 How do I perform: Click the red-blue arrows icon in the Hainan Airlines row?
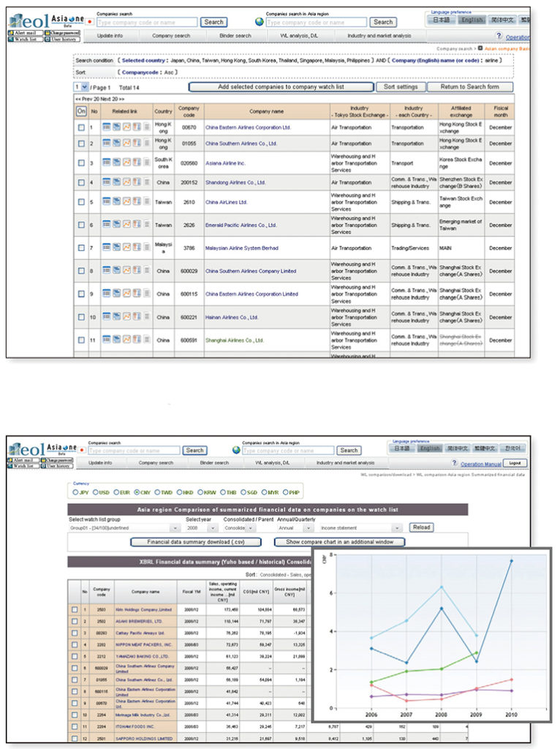137,317
